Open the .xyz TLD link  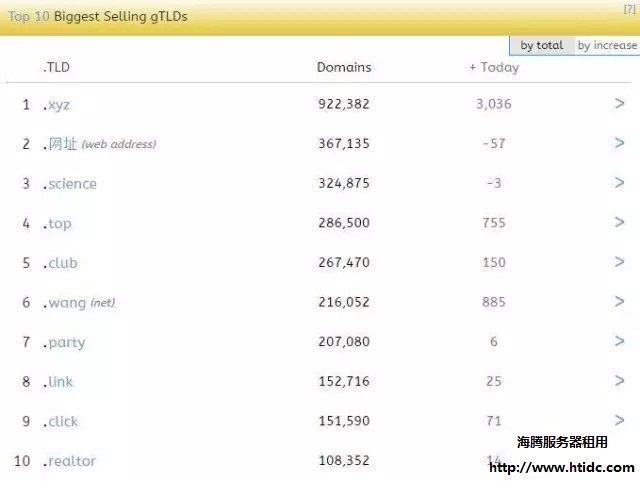click(x=57, y=104)
